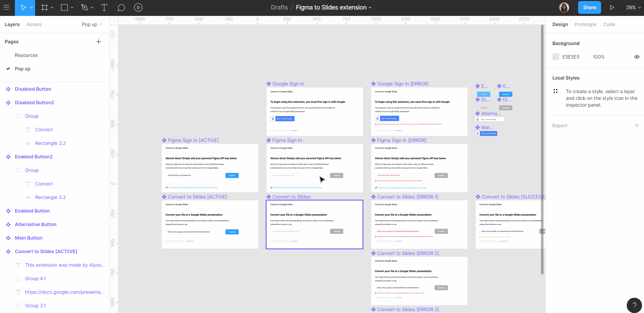Select the Alterna... component label on canvas
The height and width of the screenshot is (313, 644).
491,114
